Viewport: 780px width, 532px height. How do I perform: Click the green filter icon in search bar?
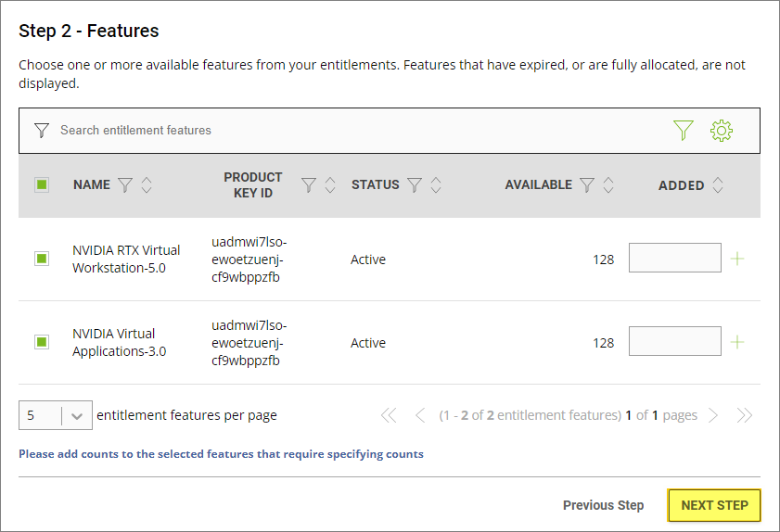[684, 131]
